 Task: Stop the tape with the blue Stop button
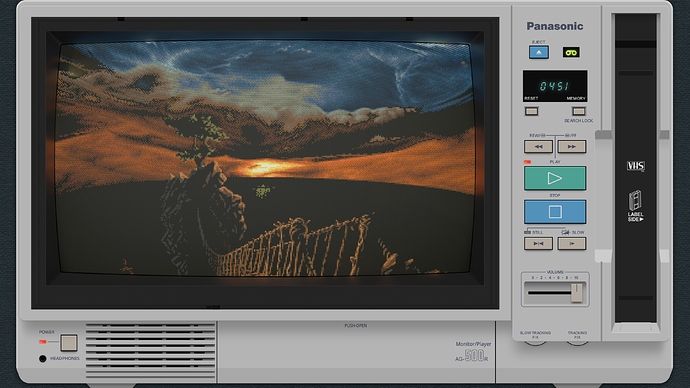tap(555, 212)
